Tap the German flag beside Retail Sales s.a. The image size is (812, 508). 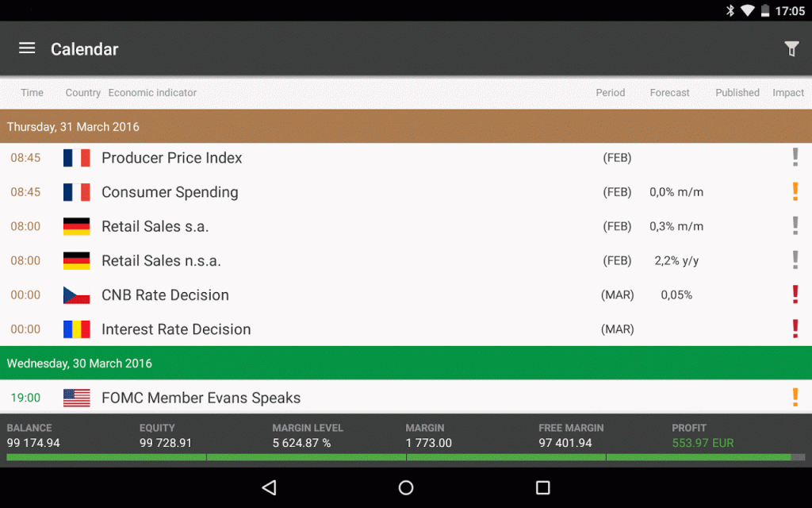pos(77,226)
